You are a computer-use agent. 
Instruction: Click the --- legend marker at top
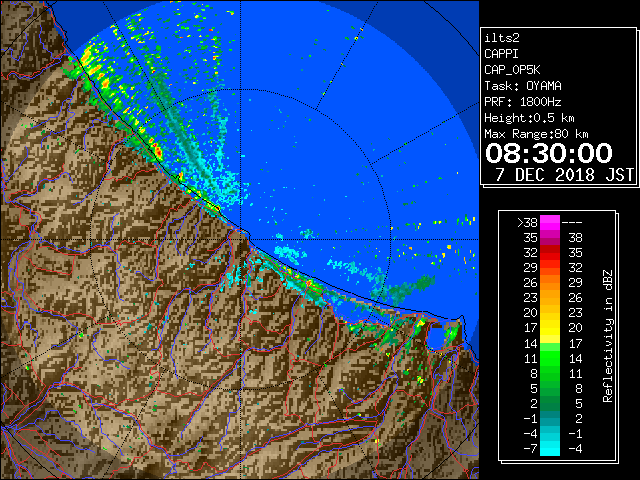coord(572,223)
